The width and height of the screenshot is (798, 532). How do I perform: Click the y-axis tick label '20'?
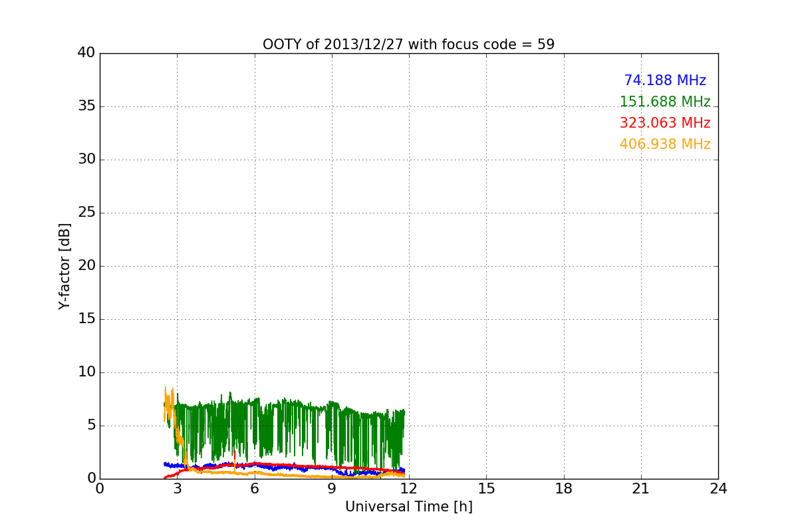point(86,266)
